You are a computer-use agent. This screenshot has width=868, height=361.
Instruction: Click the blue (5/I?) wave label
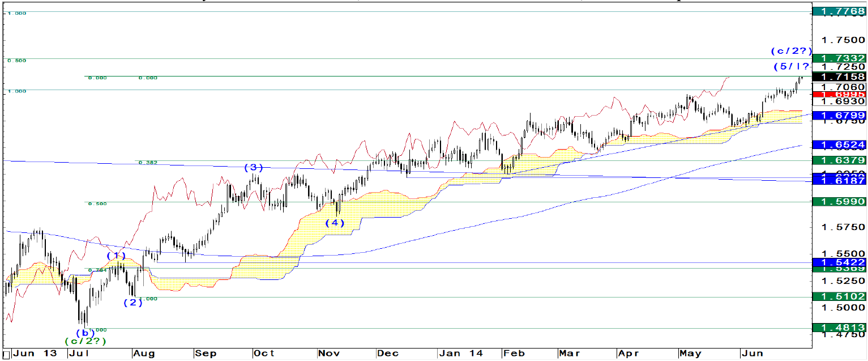792,66
